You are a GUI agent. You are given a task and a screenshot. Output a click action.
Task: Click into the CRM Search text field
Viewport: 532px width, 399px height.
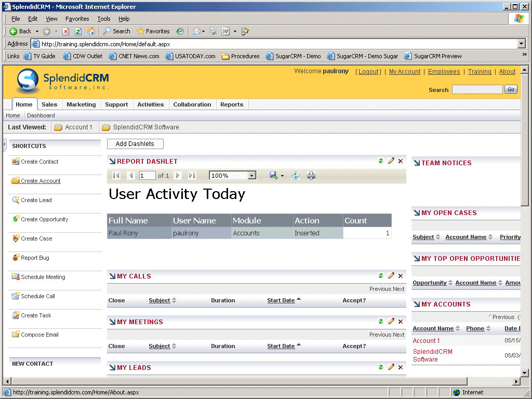coord(476,89)
